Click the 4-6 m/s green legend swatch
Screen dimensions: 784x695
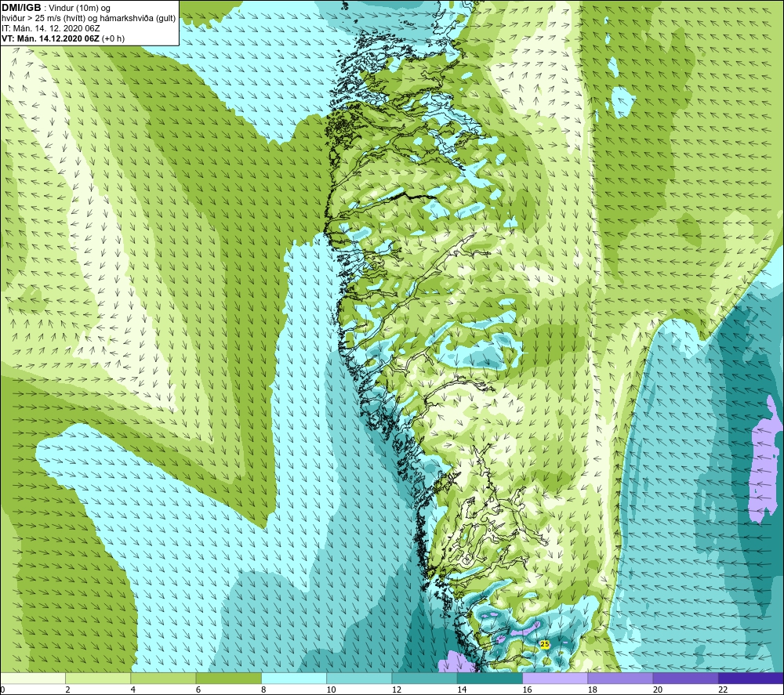163,678
